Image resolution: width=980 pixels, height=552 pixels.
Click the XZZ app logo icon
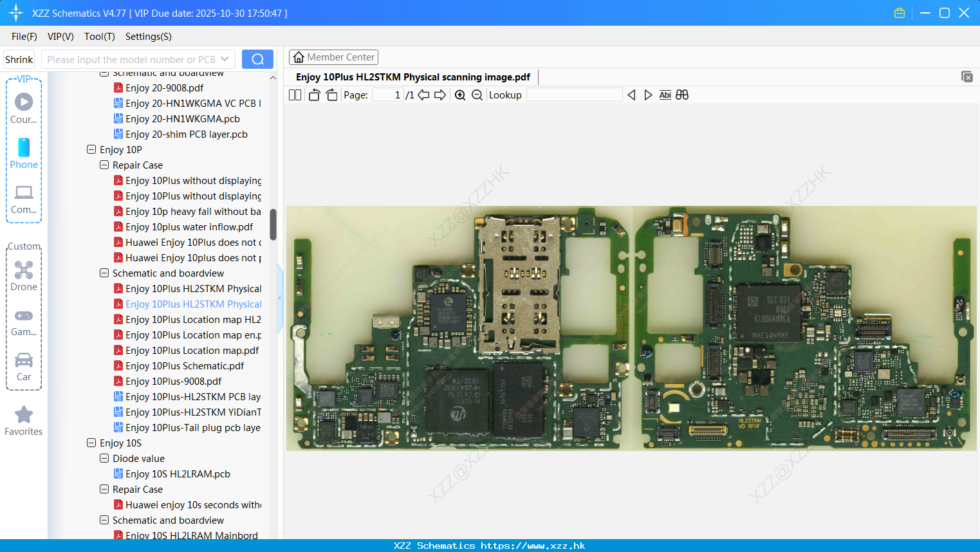16,13
